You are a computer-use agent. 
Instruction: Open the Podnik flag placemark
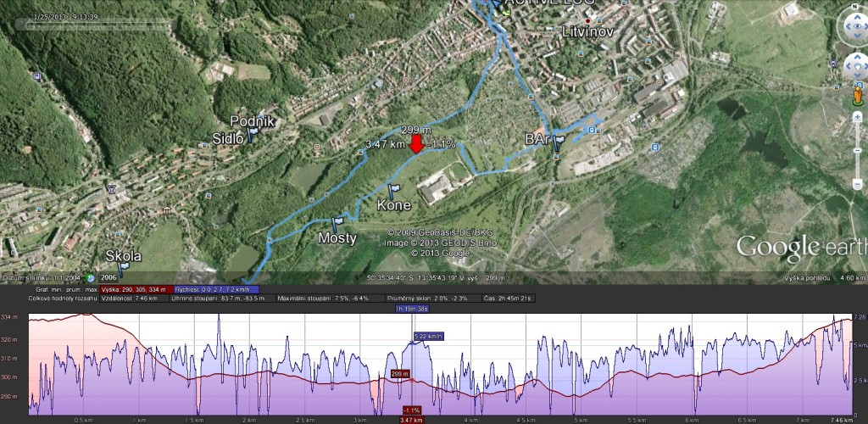pyautogui.click(x=252, y=133)
